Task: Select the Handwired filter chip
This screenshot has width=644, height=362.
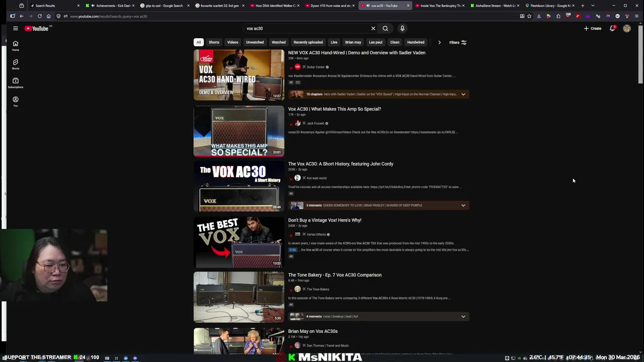Action: click(x=416, y=42)
